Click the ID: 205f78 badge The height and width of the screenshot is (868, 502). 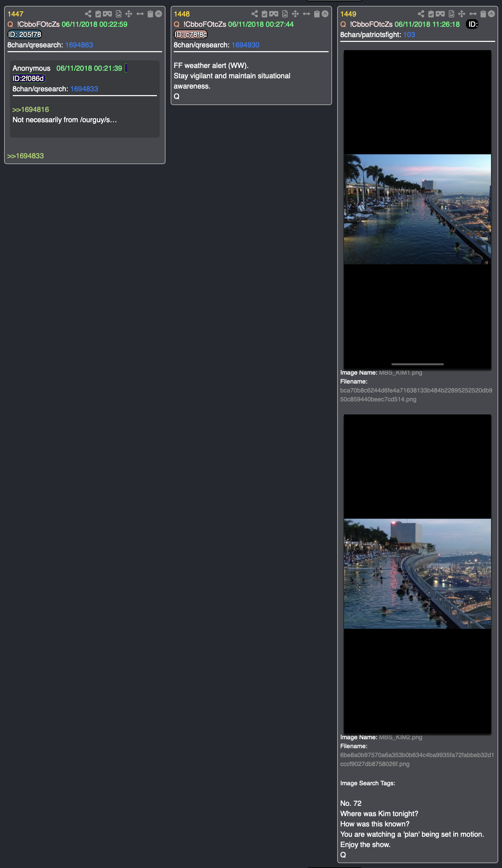pos(24,34)
